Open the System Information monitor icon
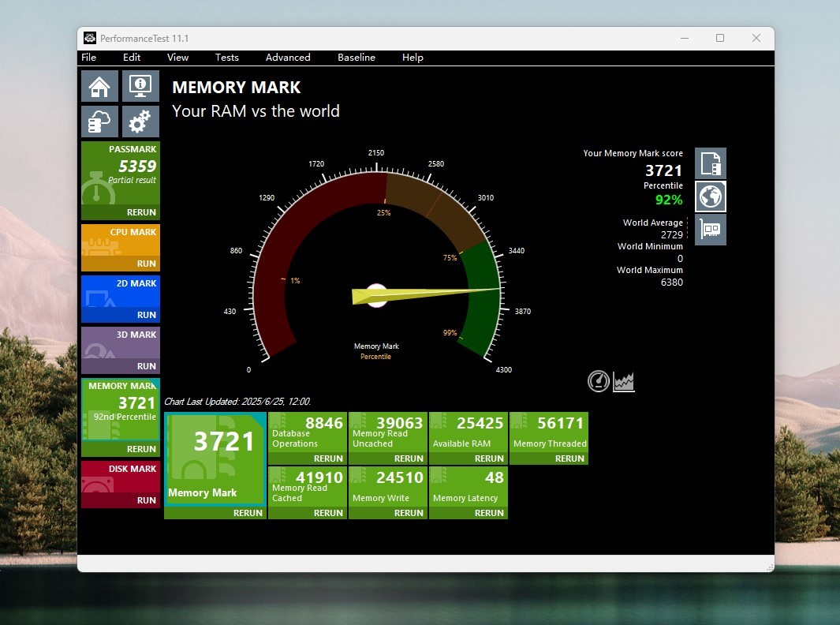The height and width of the screenshot is (625, 840). pos(140,86)
